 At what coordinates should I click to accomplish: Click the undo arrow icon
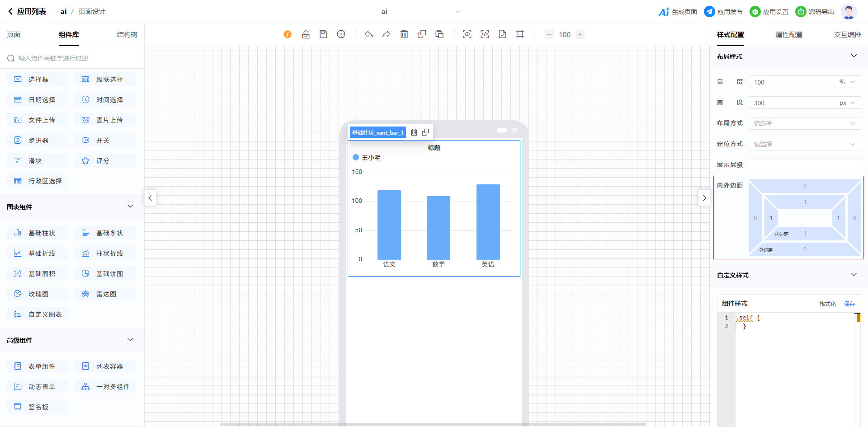pos(369,34)
